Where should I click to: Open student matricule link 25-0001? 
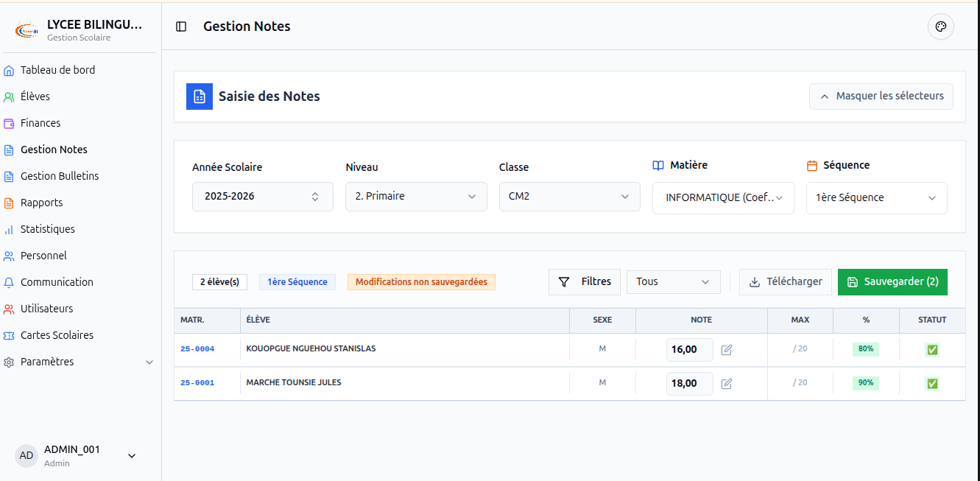point(197,383)
